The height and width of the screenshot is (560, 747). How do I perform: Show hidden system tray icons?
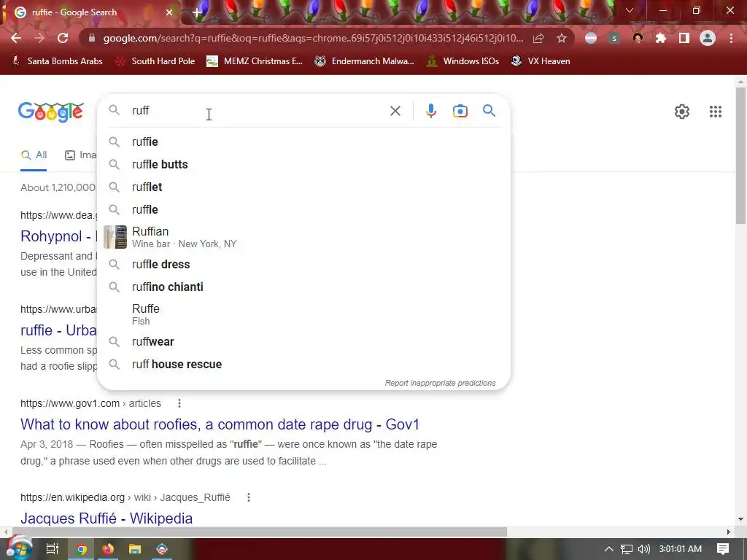(x=609, y=549)
